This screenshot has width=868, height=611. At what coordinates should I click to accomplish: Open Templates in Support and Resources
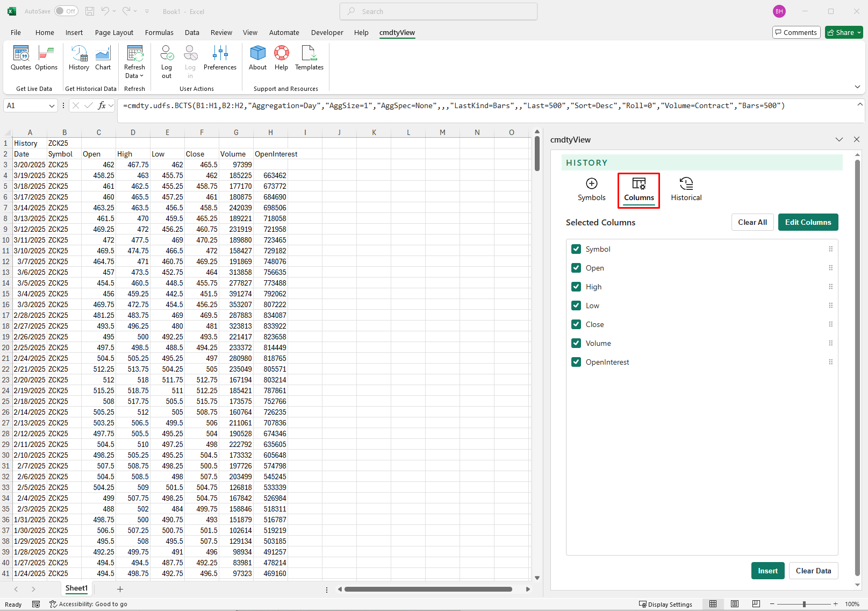click(x=309, y=58)
